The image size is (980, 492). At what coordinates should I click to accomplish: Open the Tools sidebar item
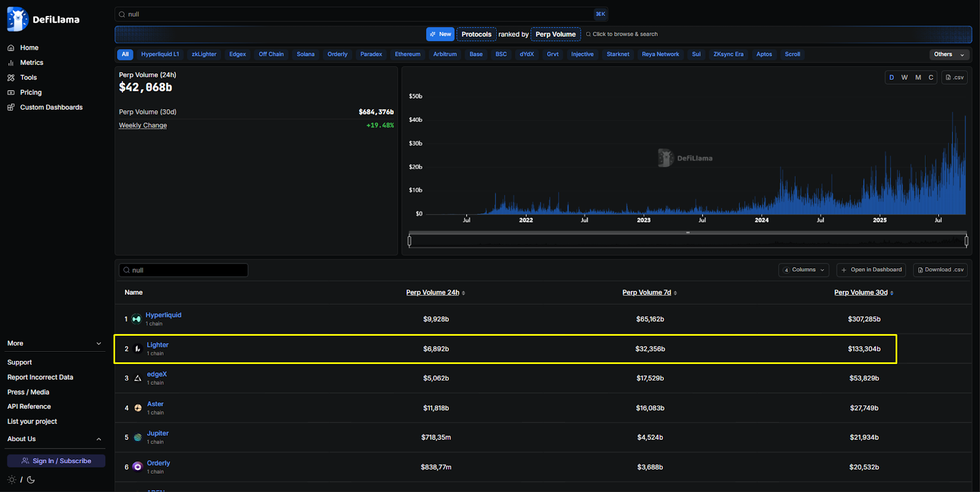pyautogui.click(x=28, y=78)
